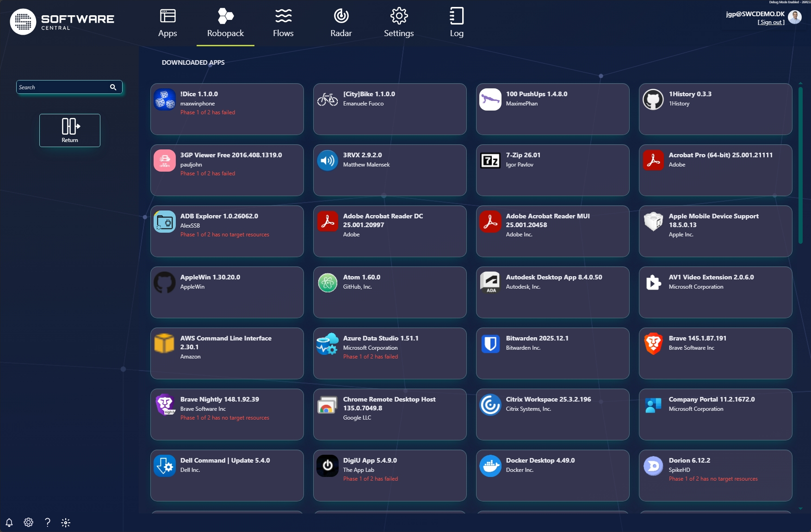Click the Azure Data Studio icon

click(328, 344)
